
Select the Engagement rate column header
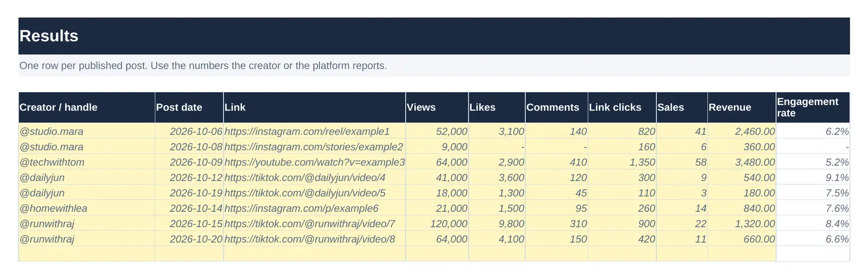[813, 107]
